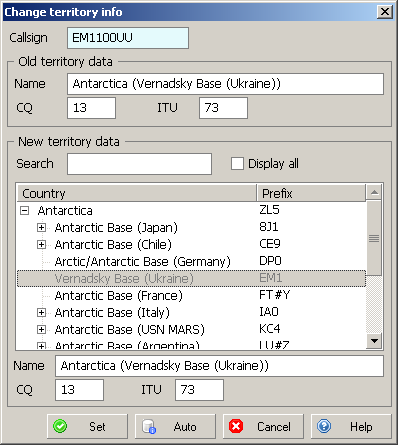Click the green checkmark Set icon

click(x=60, y=426)
